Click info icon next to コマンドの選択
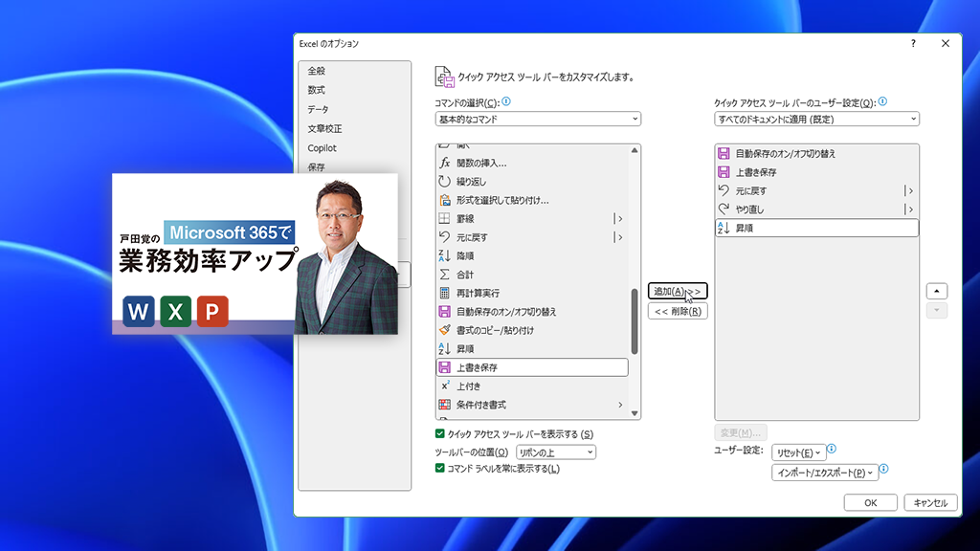This screenshot has height=551, width=980. pos(506,101)
